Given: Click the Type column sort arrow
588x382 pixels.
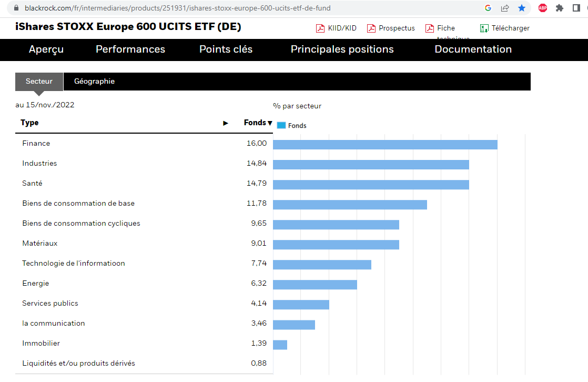Looking at the screenshot, I should point(226,123).
